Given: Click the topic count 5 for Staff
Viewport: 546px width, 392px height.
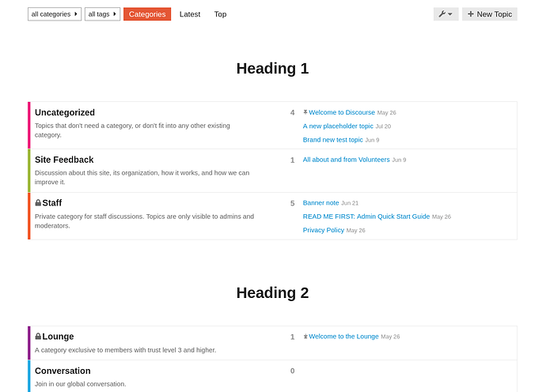Looking at the screenshot, I should point(293,203).
